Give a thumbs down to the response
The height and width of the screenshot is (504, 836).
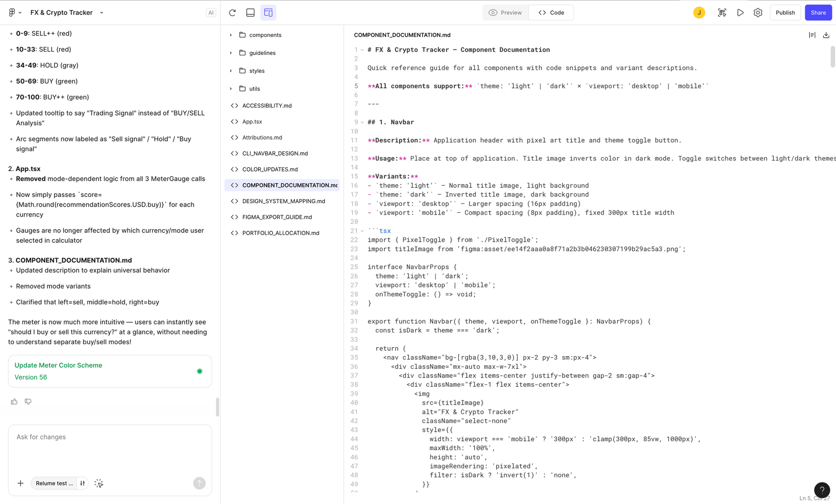point(28,402)
